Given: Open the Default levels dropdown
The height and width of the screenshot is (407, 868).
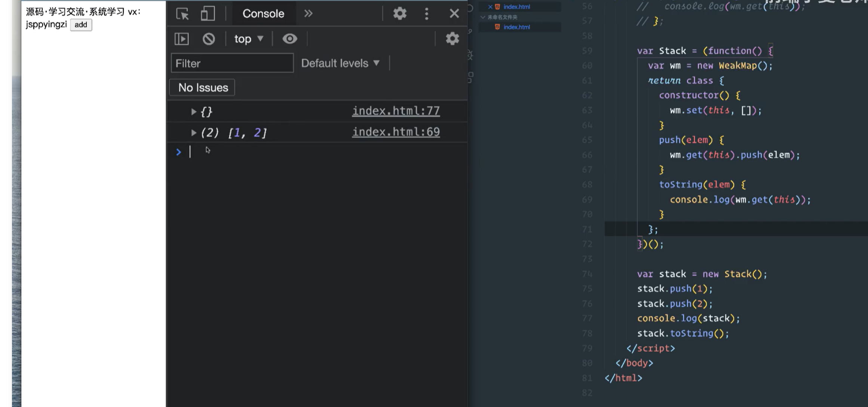Looking at the screenshot, I should (x=340, y=63).
